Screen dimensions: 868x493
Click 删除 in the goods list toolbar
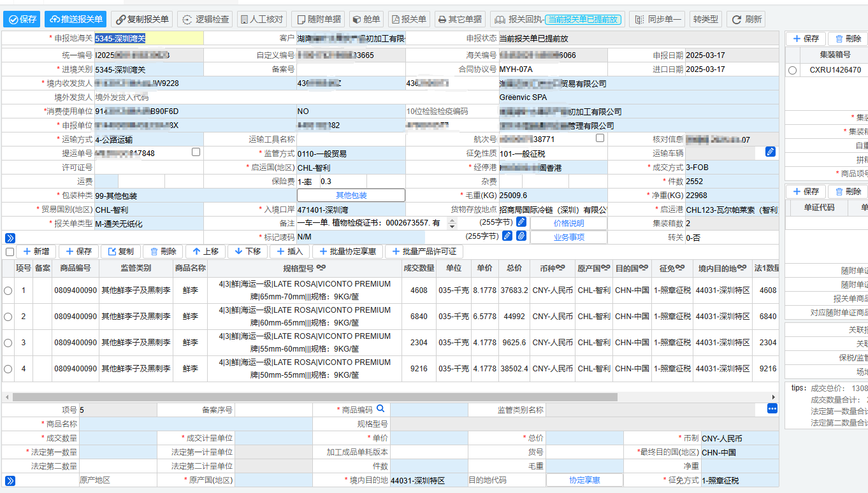[x=163, y=252]
